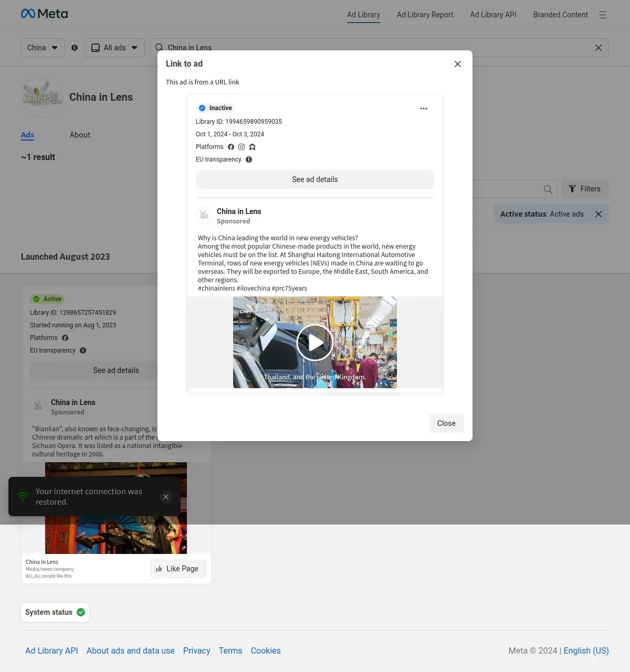Viewport: 630px width, 672px height.
Task: Click Library ID: 1298657257451829 text
Action: pos(73,313)
